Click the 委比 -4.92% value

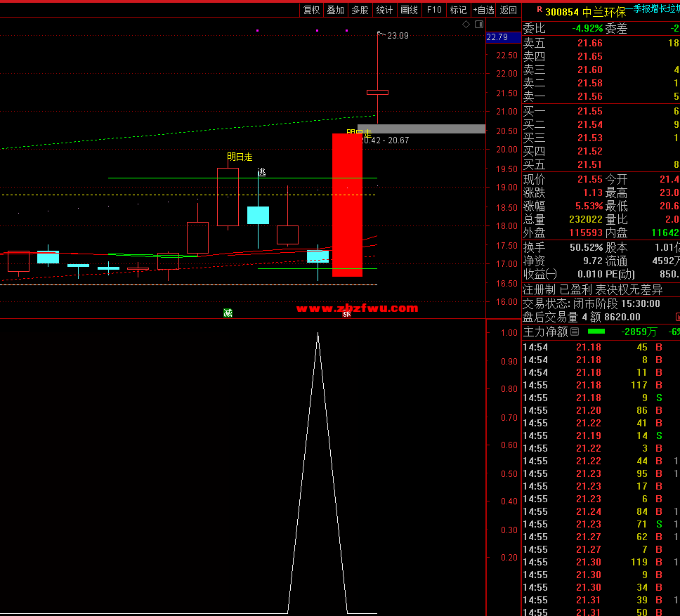tap(588, 29)
